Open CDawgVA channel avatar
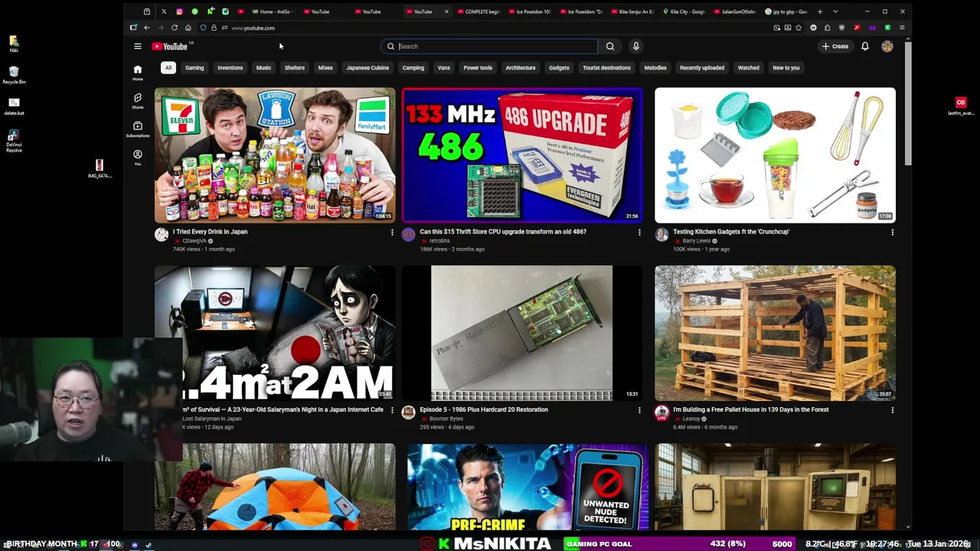Image resolution: width=980 pixels, height=551 pixels. (162, 235)
